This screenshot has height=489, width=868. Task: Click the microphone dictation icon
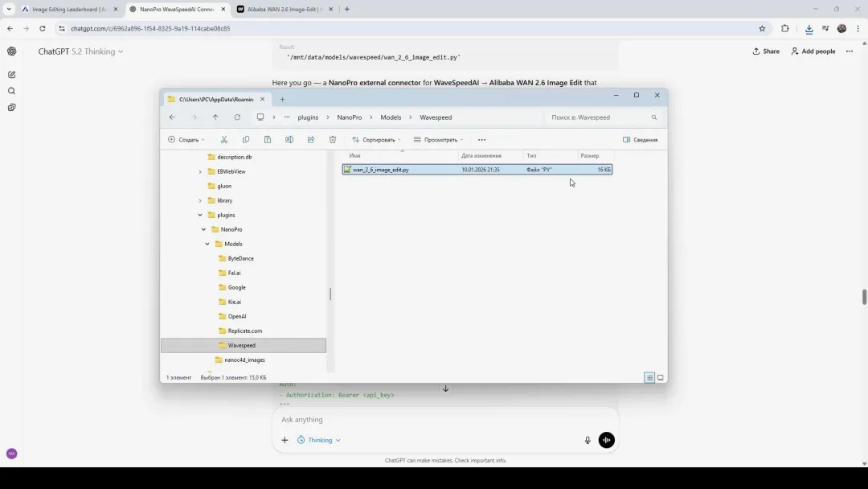588,440
